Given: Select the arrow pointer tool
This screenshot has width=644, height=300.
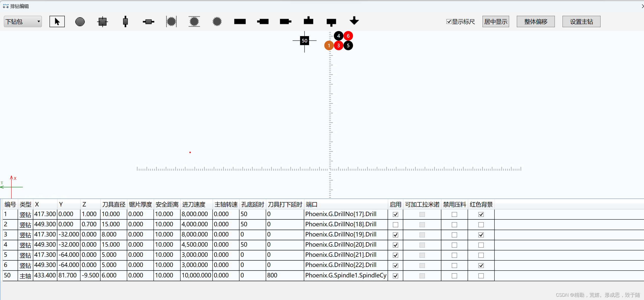Looking at the screenshot, I should tap(57, 22).
